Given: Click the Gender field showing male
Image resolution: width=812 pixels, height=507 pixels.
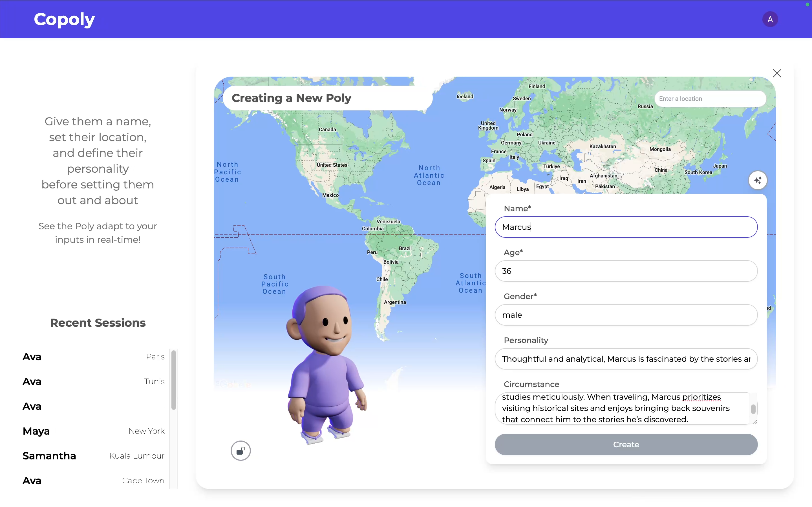Looking at the screenshot, I should 626,315.
